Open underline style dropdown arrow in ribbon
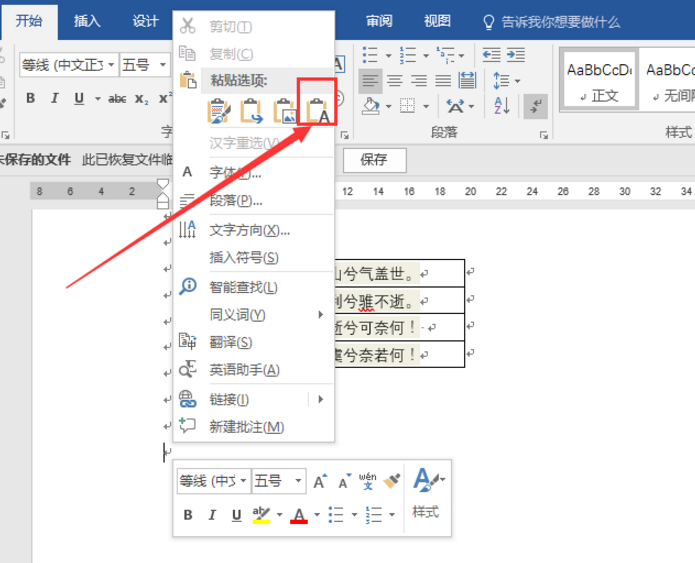Image resolution: width=695 pixels, height=563 pixels. tap(98, 98)
